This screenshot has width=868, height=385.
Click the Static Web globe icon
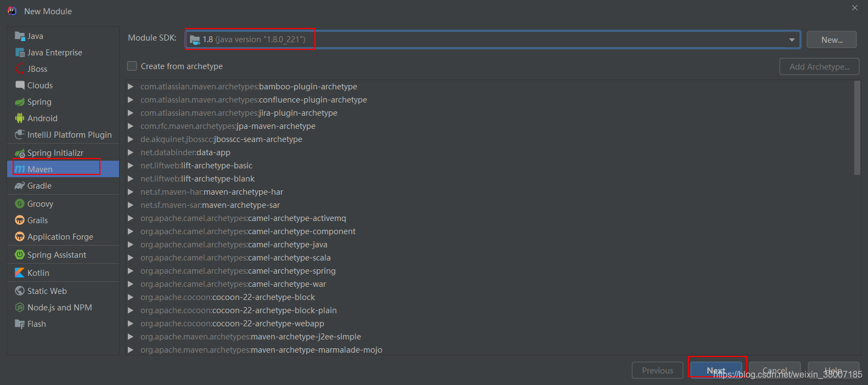[20, 291]
